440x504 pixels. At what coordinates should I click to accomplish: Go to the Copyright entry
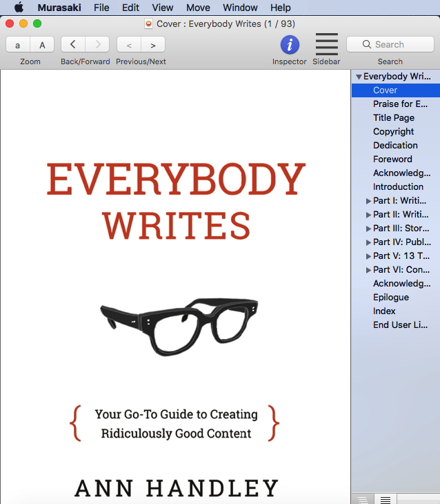[393, 132]
